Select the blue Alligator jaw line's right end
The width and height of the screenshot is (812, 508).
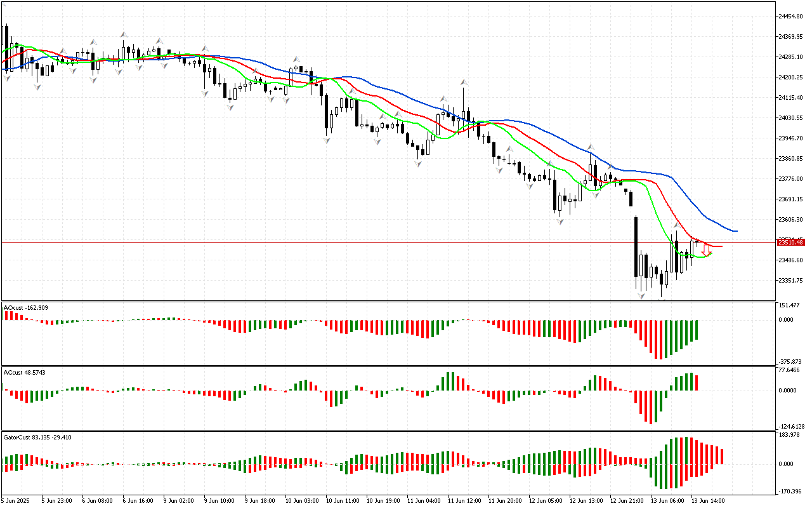pos(736,231)
